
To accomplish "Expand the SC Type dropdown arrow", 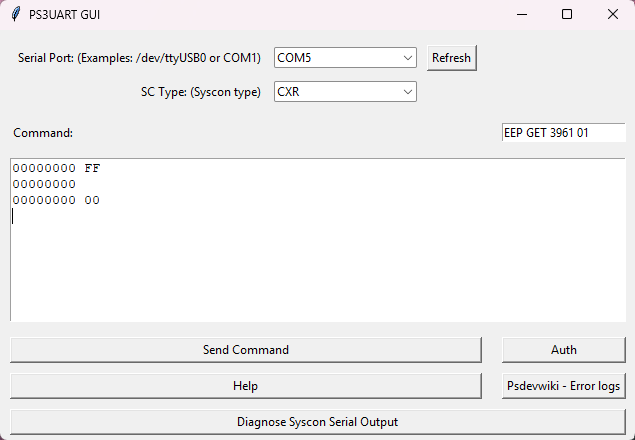I will coord(407,92).
